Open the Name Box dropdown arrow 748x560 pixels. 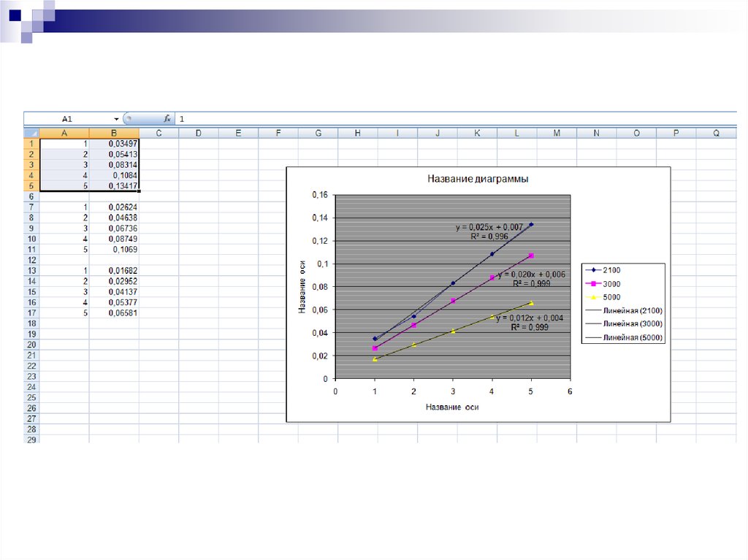point(116,118)
